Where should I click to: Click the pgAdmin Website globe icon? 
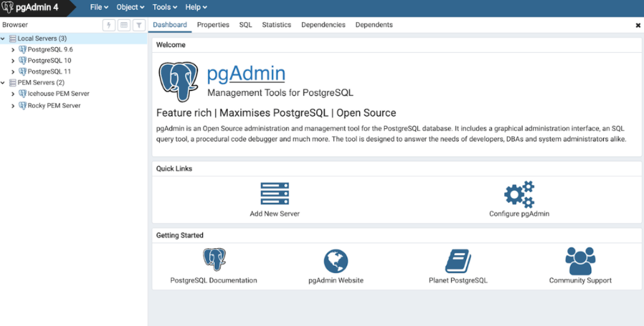tap(335, 262)
